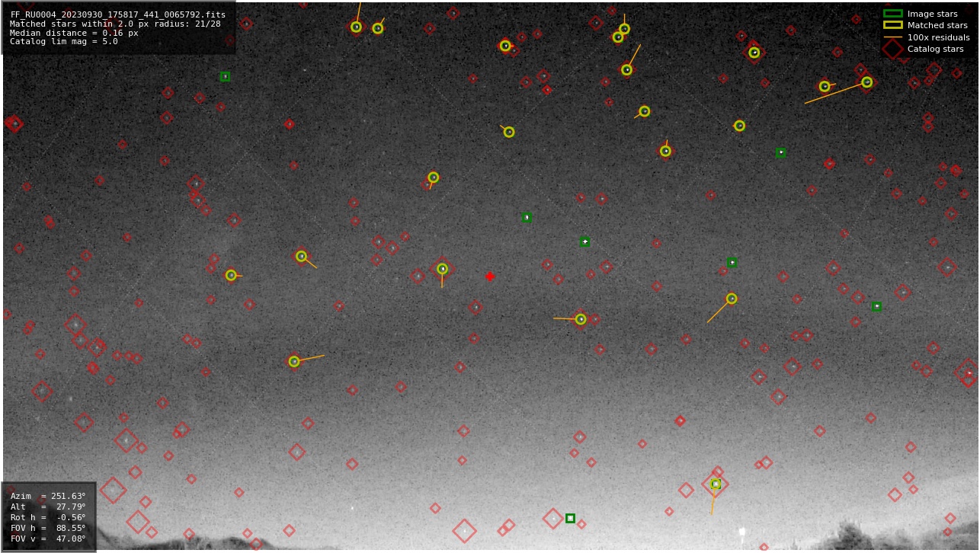Click the FITS file name in the header
The image size is (980, 553).
[x=118, y=14]
